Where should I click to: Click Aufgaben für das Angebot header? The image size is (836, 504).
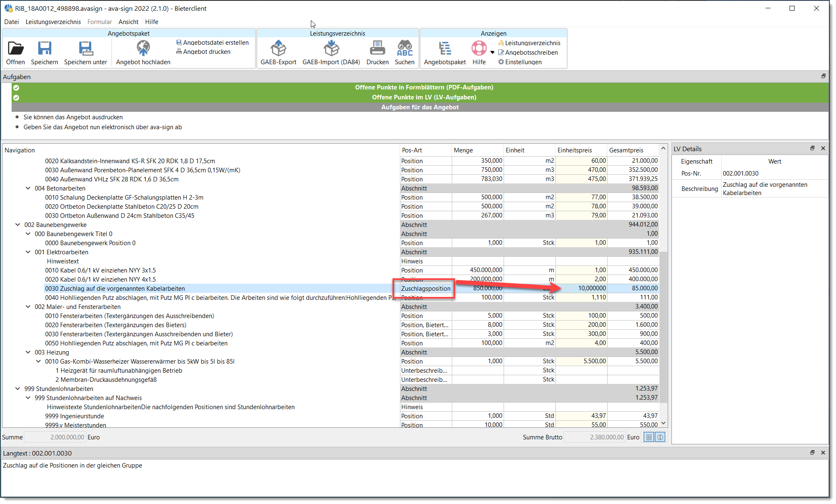(420, 107)
